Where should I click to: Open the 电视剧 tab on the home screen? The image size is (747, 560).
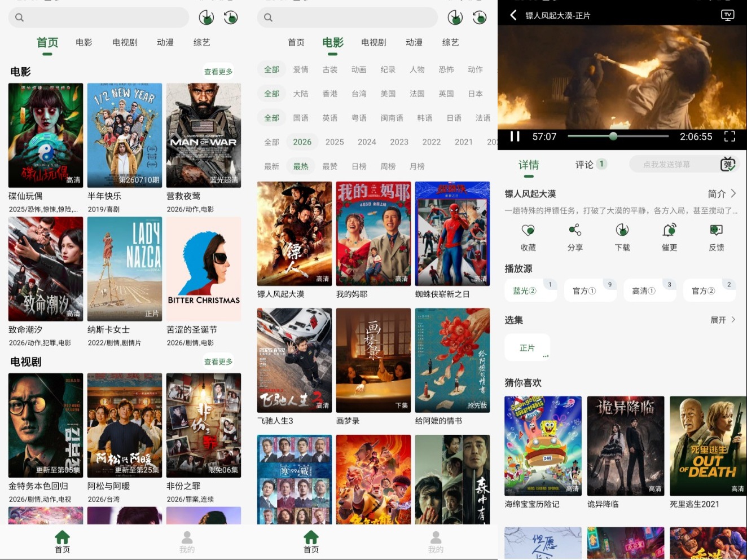125,42
